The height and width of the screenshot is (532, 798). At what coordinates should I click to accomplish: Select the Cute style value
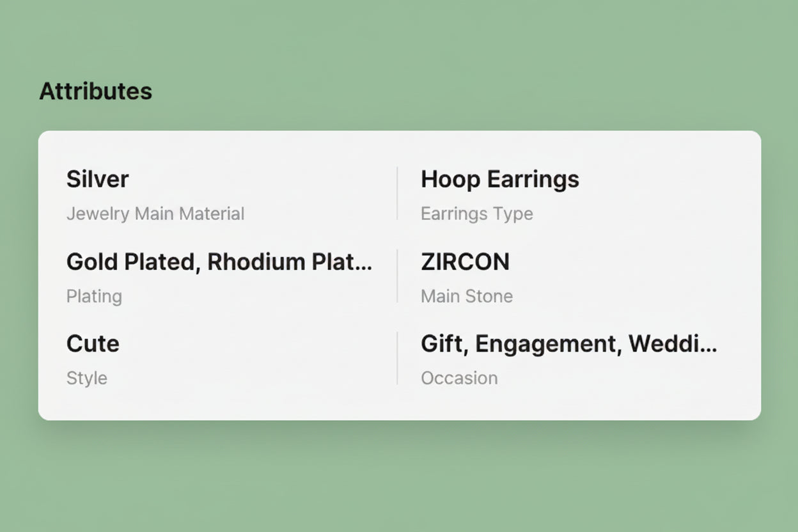pos(93,343)
